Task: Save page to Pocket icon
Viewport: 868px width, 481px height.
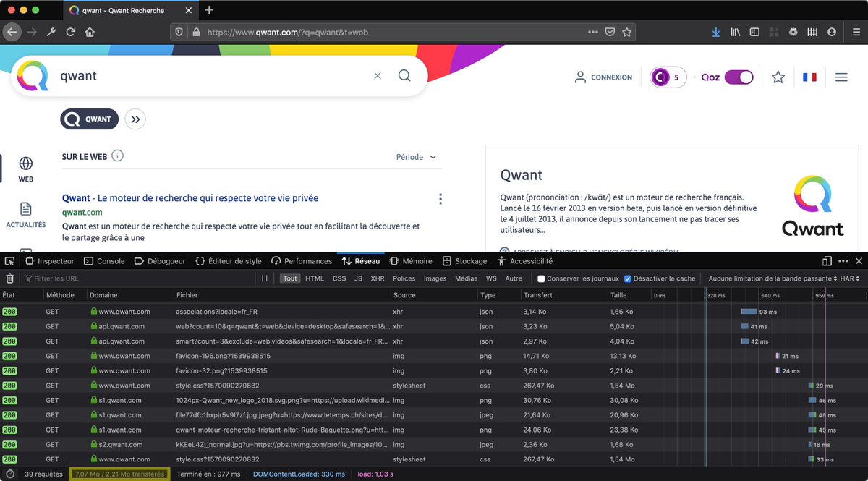Action: coord(610,32)
